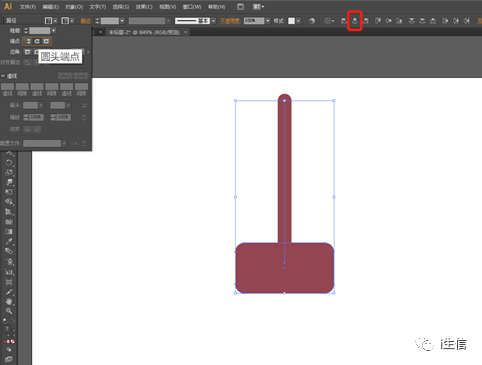This screenshot has width=482, height=365.
Task: Click the 描边 stroke link
Action: 86,21
